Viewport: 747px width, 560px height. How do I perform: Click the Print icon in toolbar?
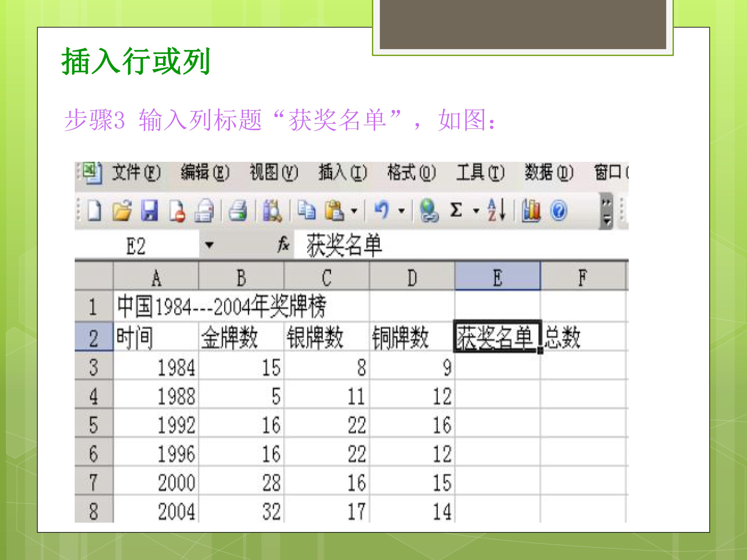[x=238, y=211]
